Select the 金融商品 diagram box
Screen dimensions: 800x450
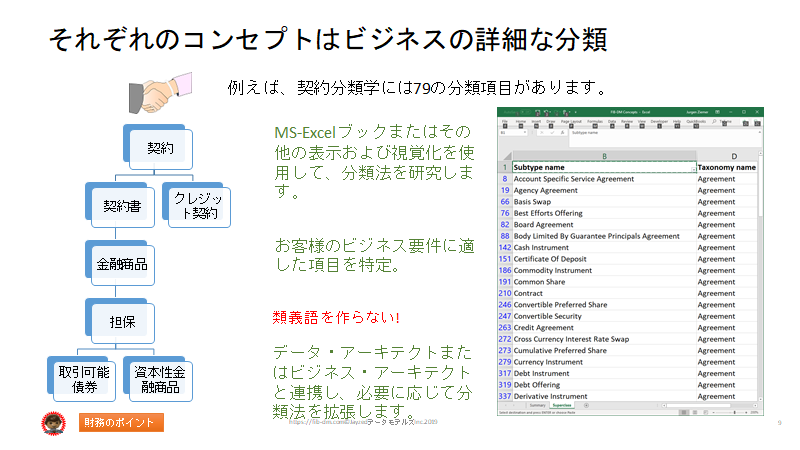pos(122,264)
